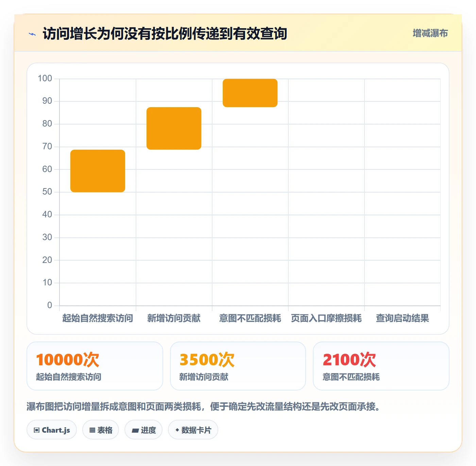Click the lightning icon beside the title

click(x=32, y=34)
